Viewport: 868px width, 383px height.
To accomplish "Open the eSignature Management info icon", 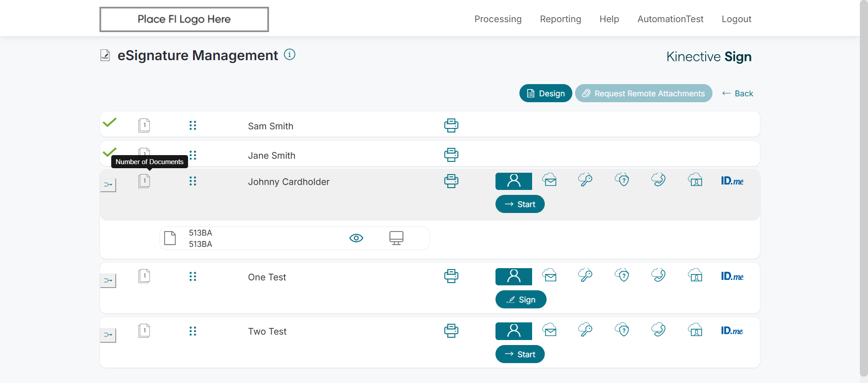I will 289,55.
